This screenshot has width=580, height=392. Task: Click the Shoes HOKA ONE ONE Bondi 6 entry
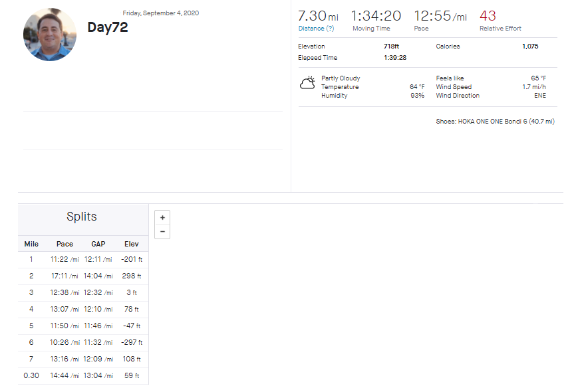click(x=496, y=121)
